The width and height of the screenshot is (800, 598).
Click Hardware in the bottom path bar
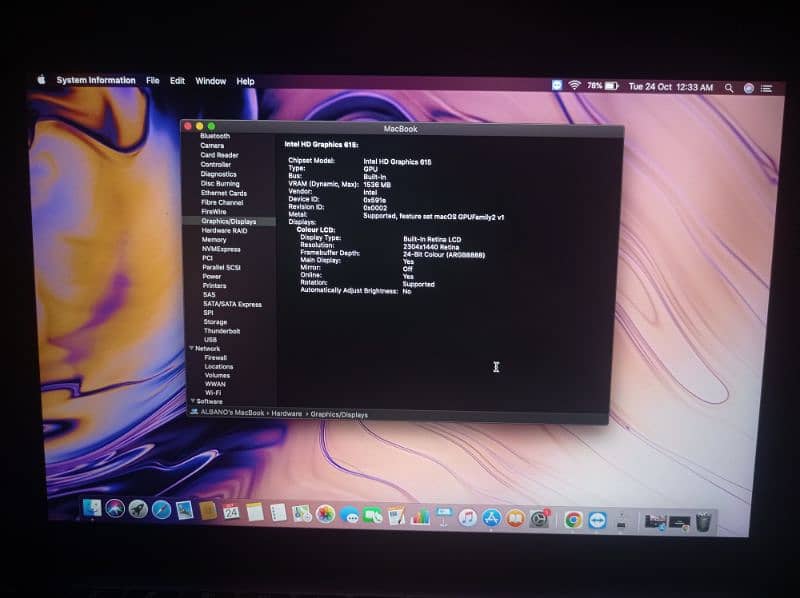tap(288, 414)
